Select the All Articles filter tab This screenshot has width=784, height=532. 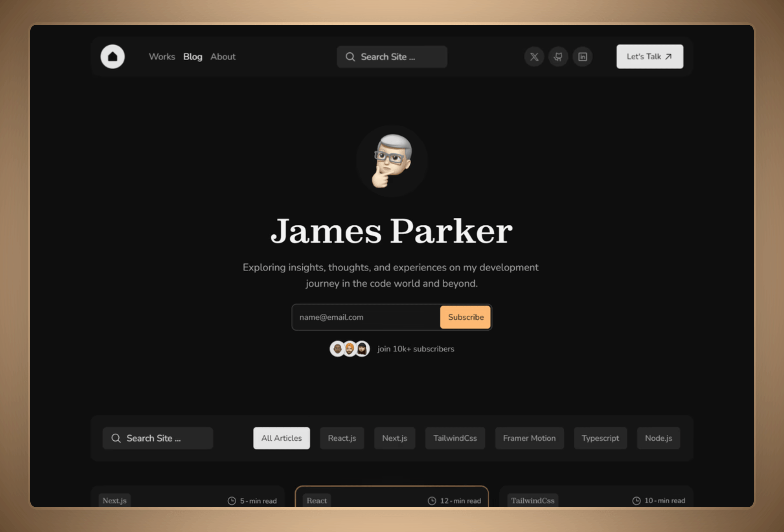(281, 438)
